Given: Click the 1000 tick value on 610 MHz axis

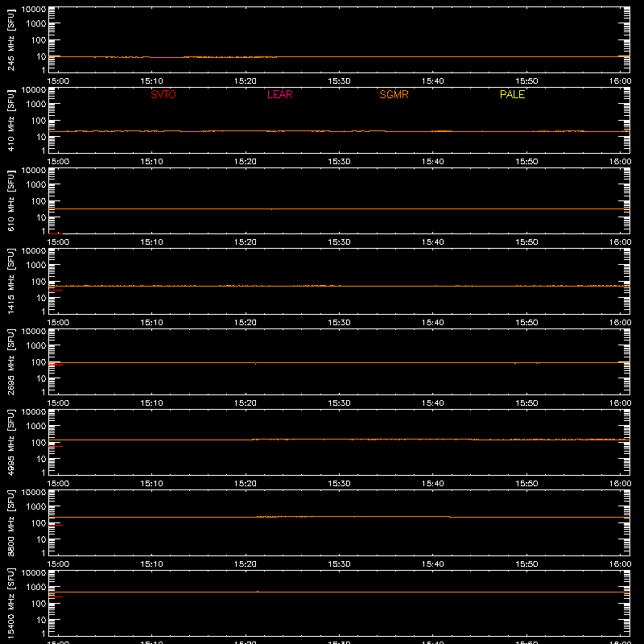Looking at the screenshot, I should pos(36,185).
